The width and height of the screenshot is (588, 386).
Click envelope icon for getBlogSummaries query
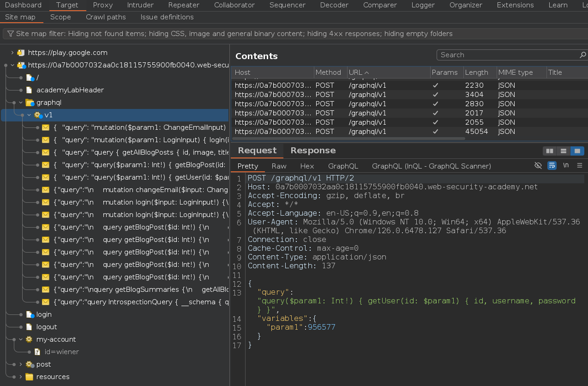pyautogui.click(x=46, y=289)
